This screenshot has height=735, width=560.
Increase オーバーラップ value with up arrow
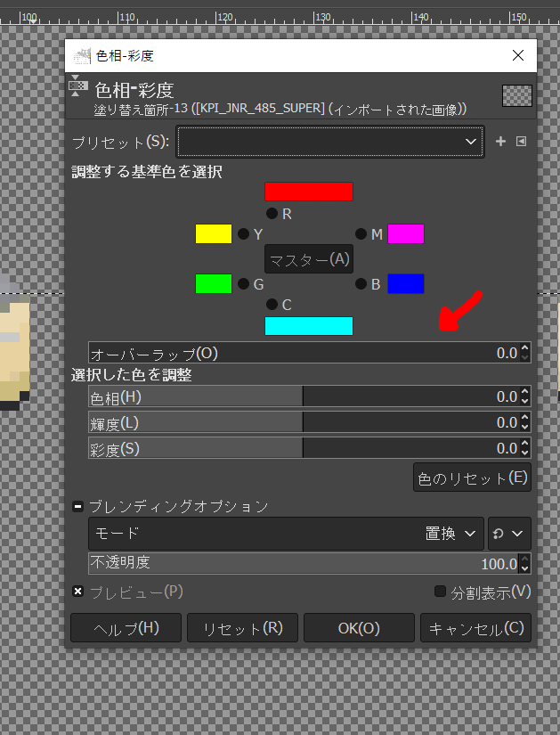click(x=525, y=347)
